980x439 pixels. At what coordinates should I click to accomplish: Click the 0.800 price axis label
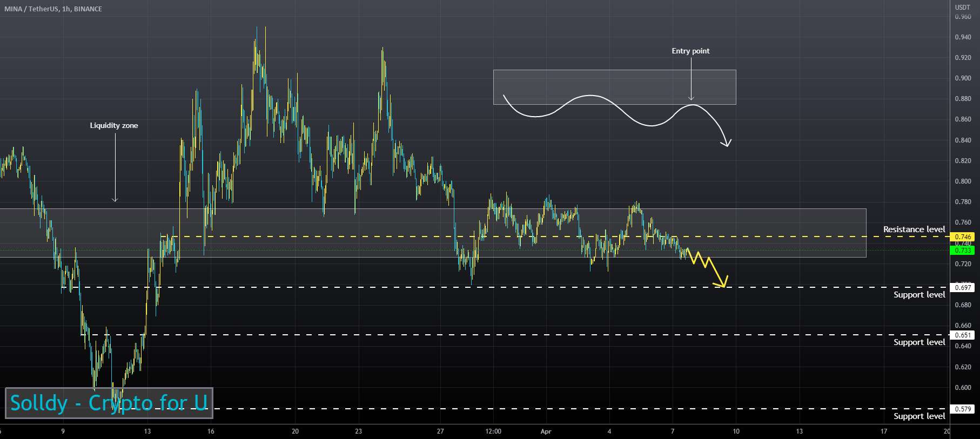pos(963,181)
